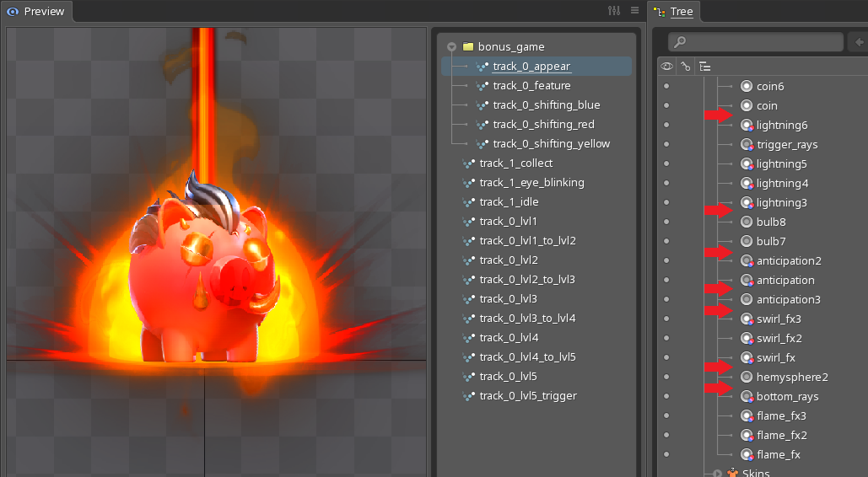The width and height of the screenshot is (868, 477).
Task: Toggle visibility dot for coin6 slot
Action: pyautogui.click(x=666, y=86)
